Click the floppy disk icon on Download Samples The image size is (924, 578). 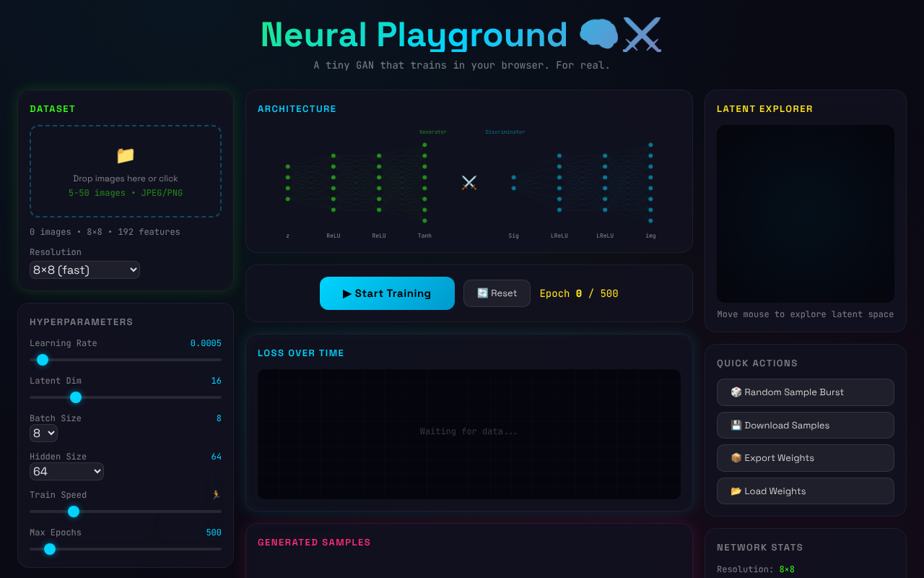(736, 425)
